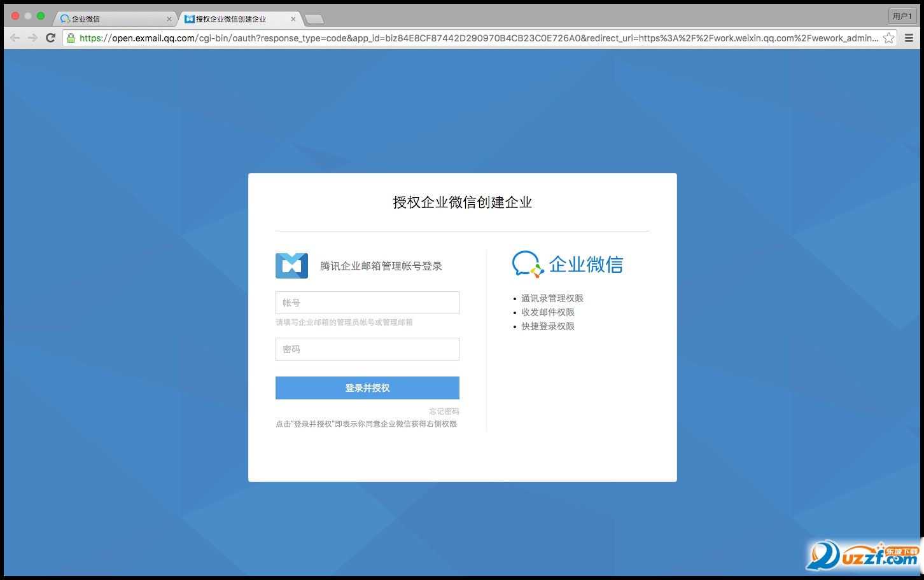The height and width of the screenshot is (580, 924).
Task: Click the browser forward arrow
Action: click(x=32, y=38)
